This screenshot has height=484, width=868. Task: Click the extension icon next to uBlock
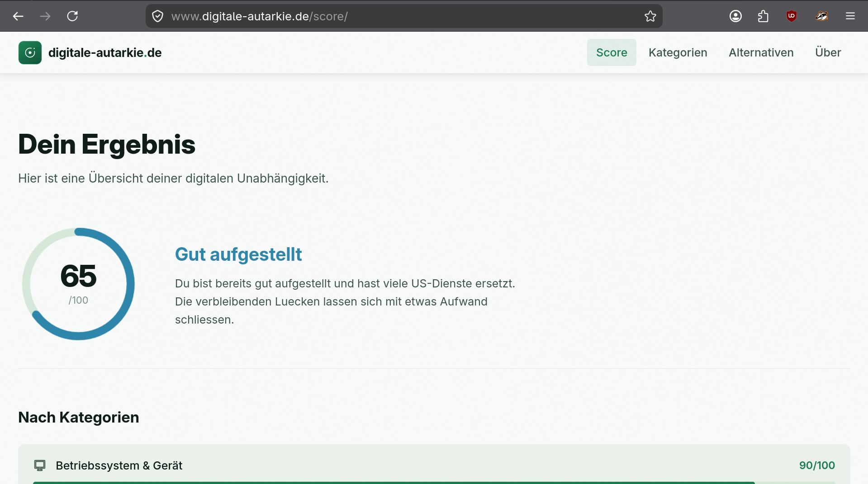pos(821,16)
